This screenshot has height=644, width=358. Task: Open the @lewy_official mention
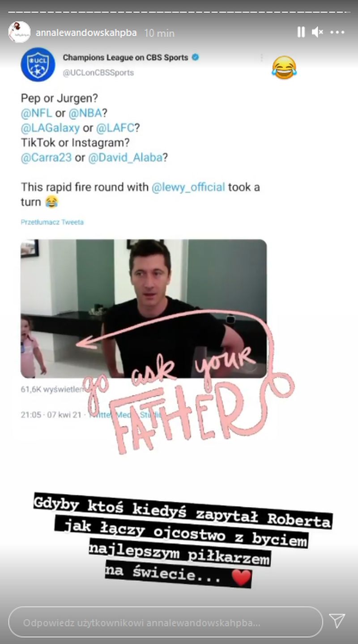click(x=188, y=187)
